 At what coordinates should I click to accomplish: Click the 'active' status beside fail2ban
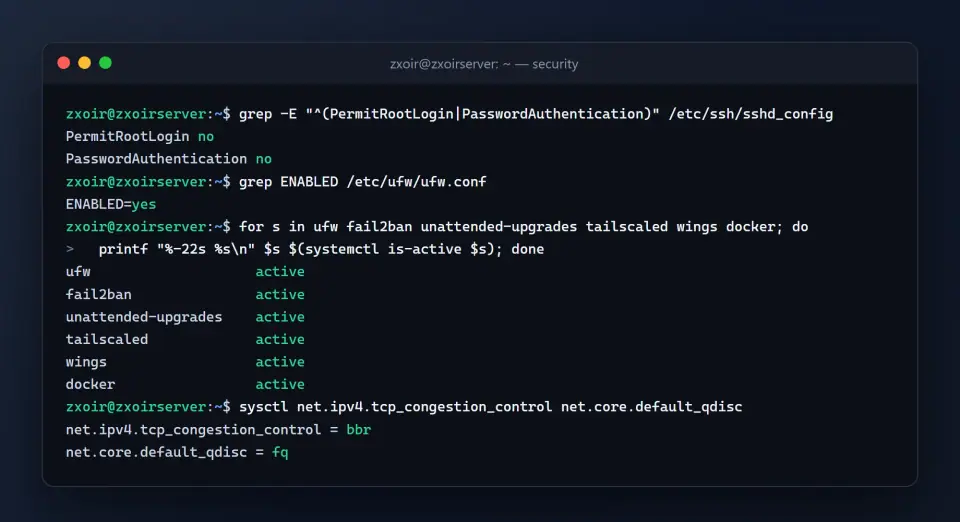(280, 294)
